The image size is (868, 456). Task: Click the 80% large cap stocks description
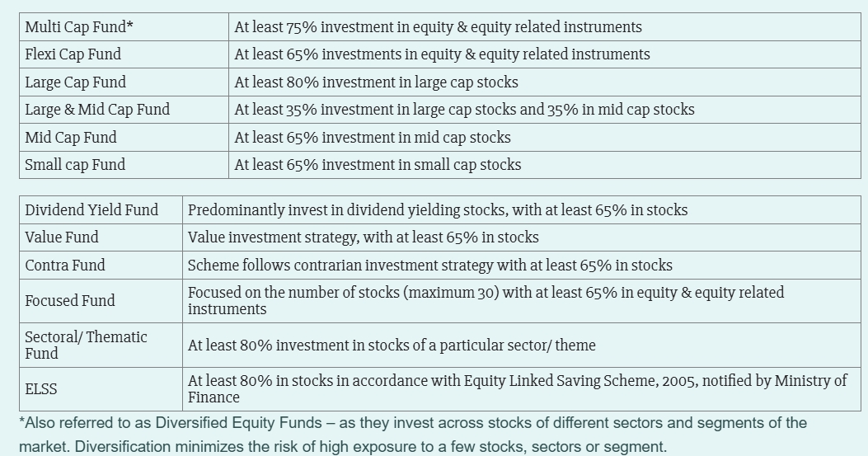tap(377, 82)
